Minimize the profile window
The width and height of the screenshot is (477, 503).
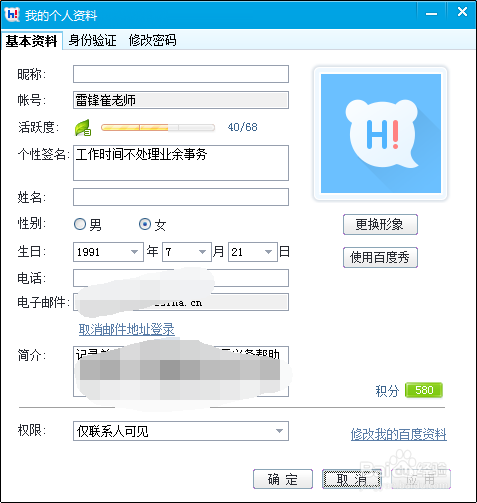click(431, 14)
